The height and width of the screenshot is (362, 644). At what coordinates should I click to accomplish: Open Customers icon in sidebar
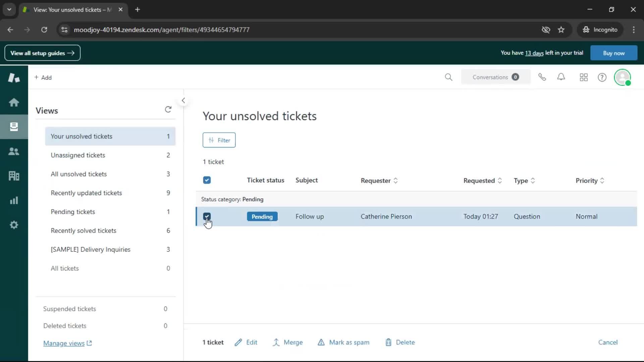click(x=14, y=152)
